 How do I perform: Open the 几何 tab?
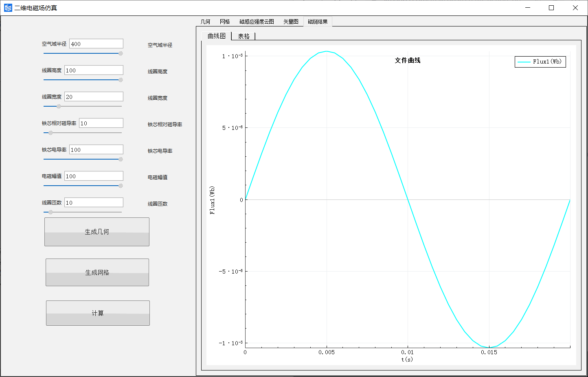tap(206, 22)
